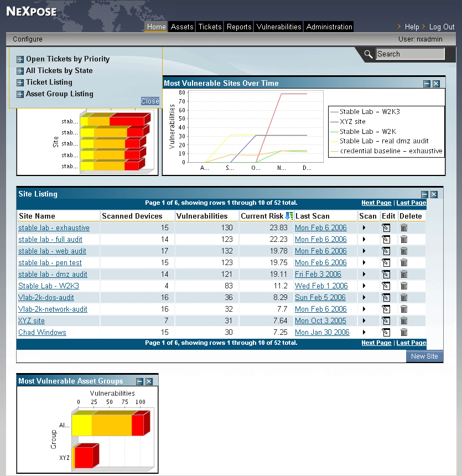462x476 pixels.
Task: Start scan for stable lab - exhaustive
Action: point(364,227)
